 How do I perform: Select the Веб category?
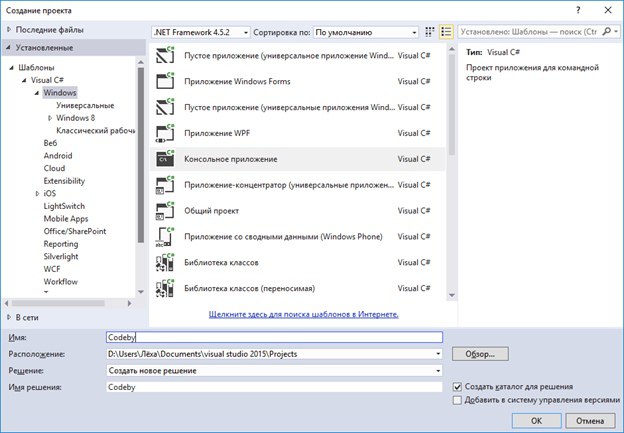point(50,143)
